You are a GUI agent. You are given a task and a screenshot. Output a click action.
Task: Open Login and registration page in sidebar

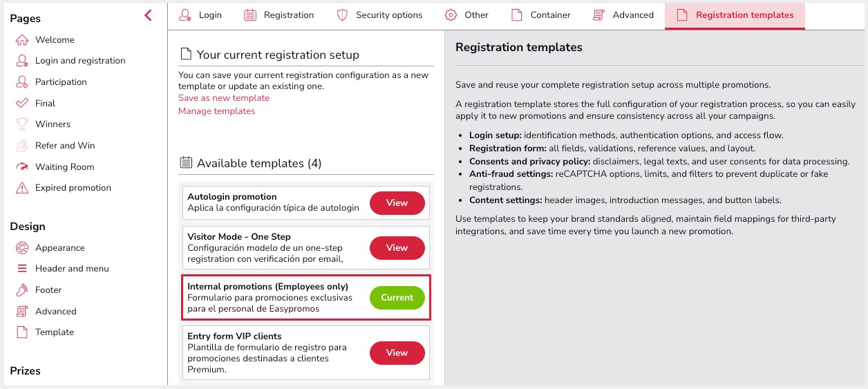pyautogui.click(x=80, y=61)
